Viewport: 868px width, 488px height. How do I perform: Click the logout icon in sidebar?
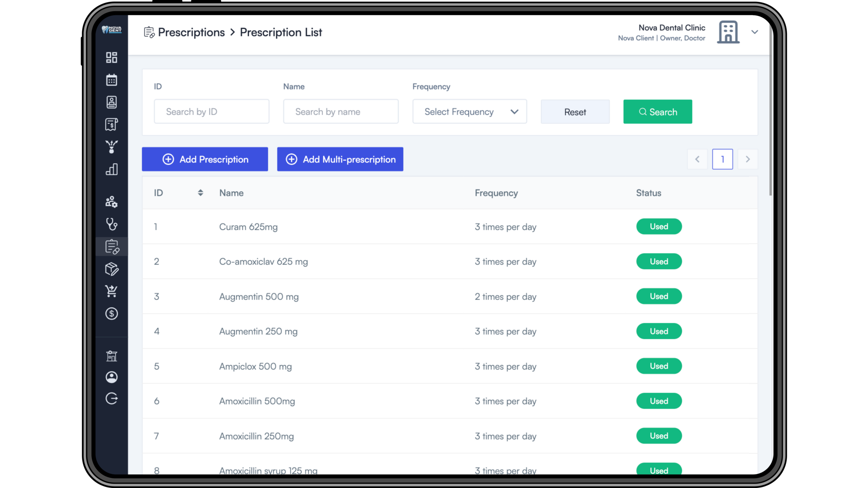tap(112, 399)
